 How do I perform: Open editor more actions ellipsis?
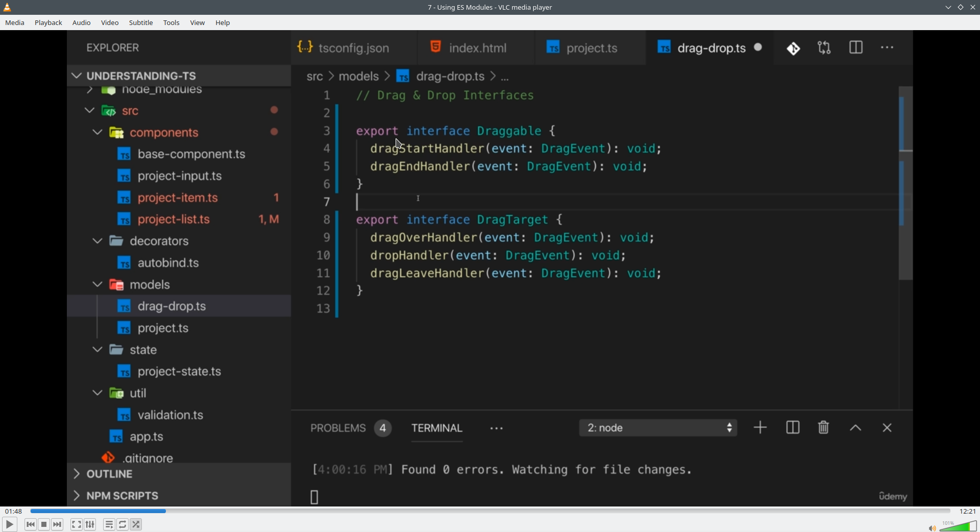click(888, 47)
